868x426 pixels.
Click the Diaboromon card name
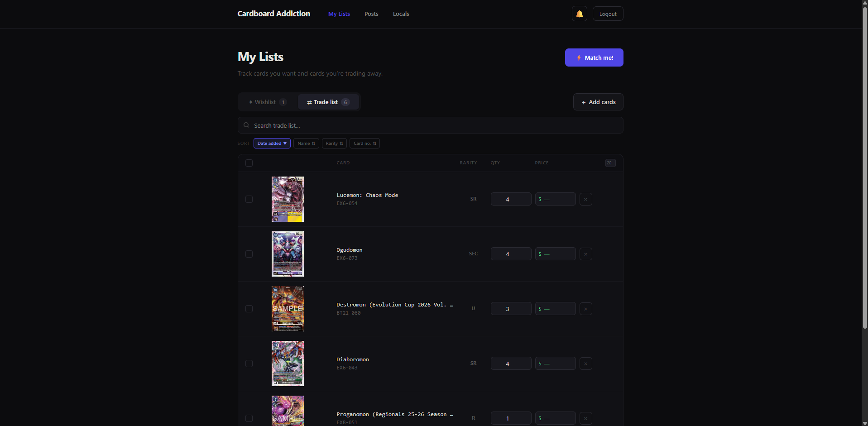click(352, 359)
